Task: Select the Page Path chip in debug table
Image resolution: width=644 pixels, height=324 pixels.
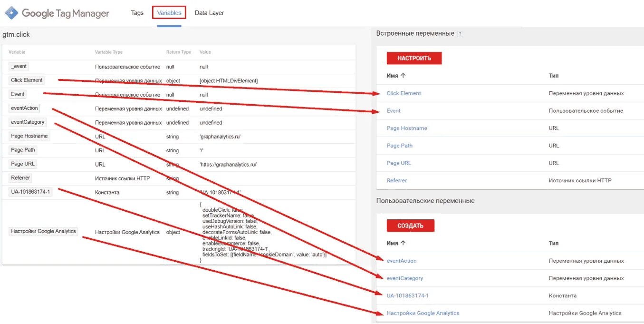Action: point(23,150)
